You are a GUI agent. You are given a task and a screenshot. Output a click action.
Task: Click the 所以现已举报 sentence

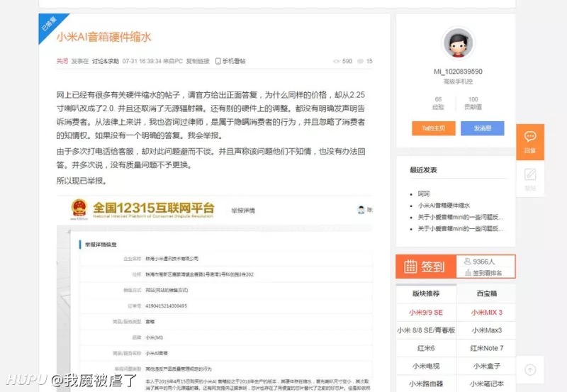point(82,181)
